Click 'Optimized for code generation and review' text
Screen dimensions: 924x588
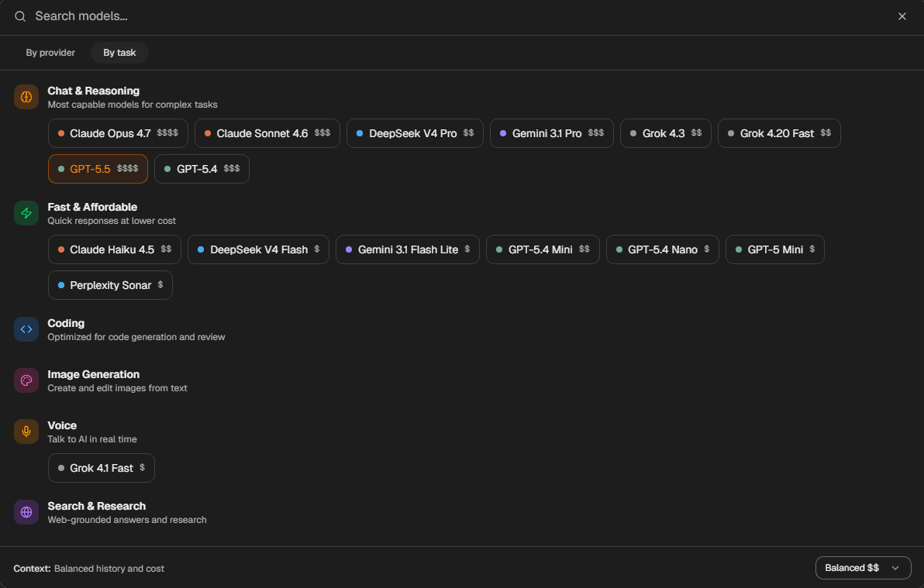[136, 337]
